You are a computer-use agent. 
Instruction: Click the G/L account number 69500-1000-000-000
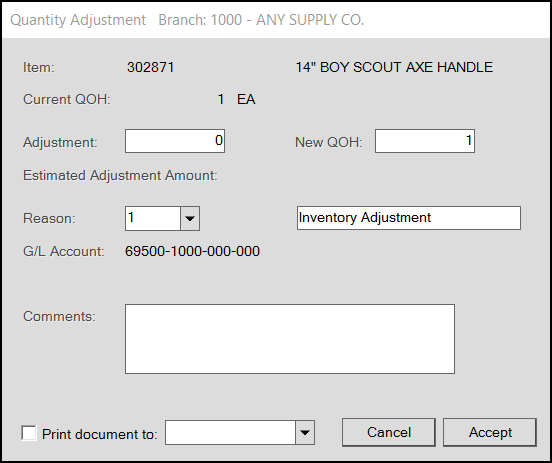coord(193,251)
